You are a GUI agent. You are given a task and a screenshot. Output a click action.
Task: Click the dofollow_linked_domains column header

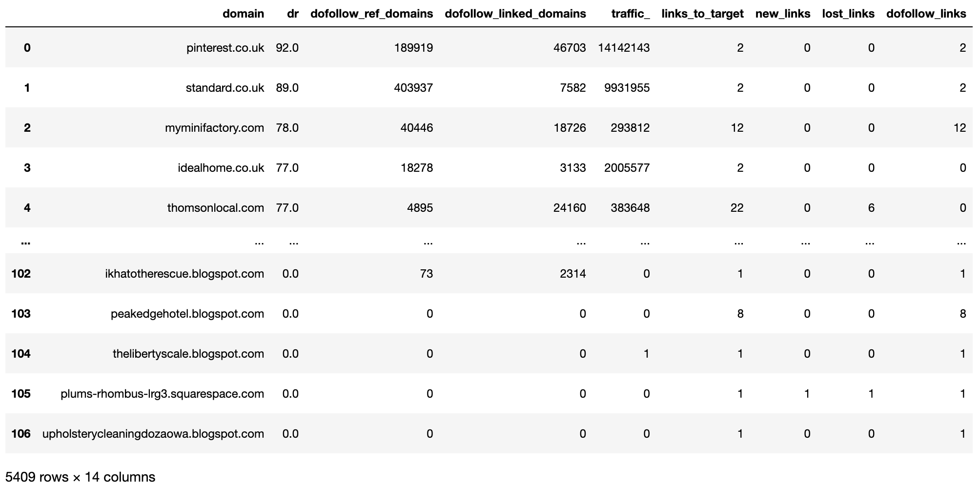tap(514, 13)
